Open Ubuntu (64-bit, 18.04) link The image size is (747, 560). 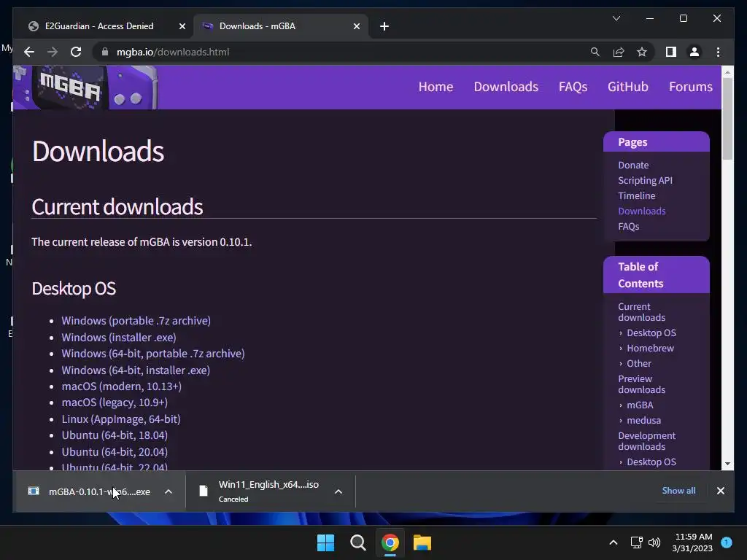pyautogui.click(x=115, y=435)
